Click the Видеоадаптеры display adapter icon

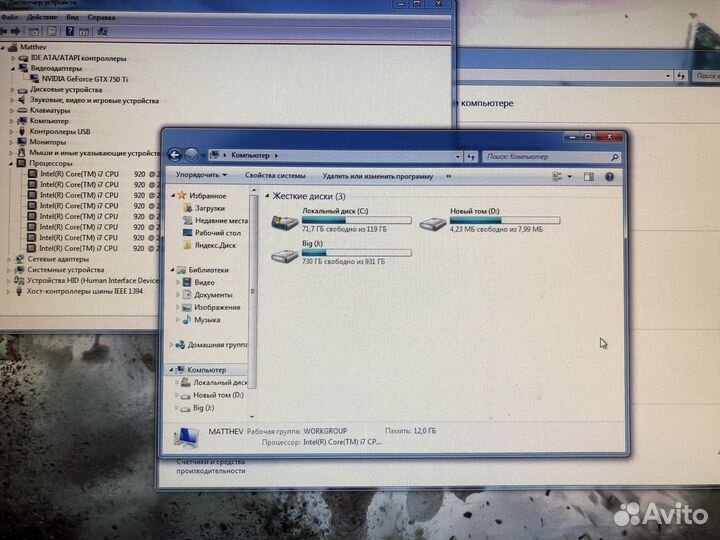23,68
